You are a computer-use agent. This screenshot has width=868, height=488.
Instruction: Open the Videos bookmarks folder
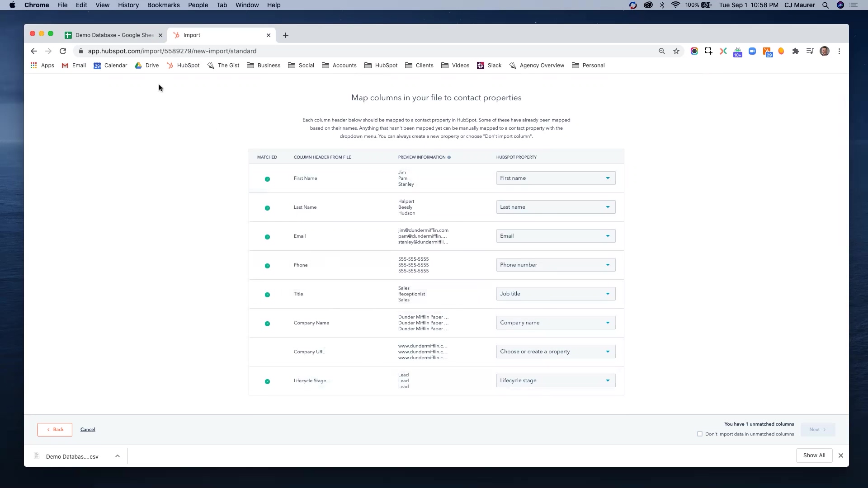455,66
